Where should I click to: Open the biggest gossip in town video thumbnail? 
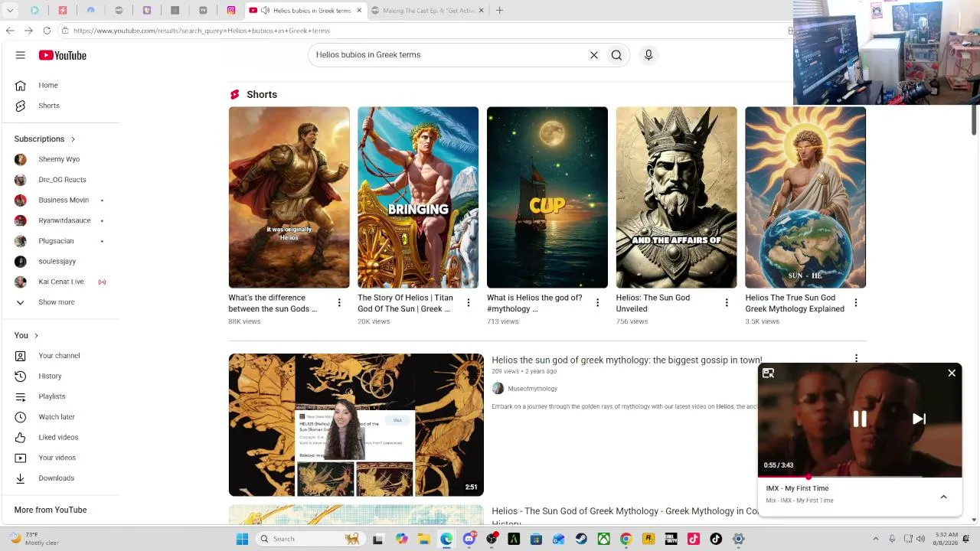tap(356, 425)
